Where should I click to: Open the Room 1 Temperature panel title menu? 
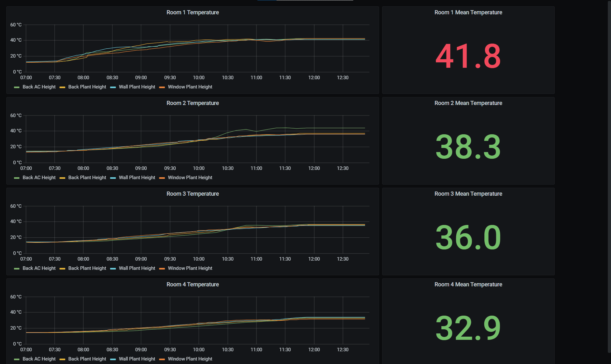193,12
